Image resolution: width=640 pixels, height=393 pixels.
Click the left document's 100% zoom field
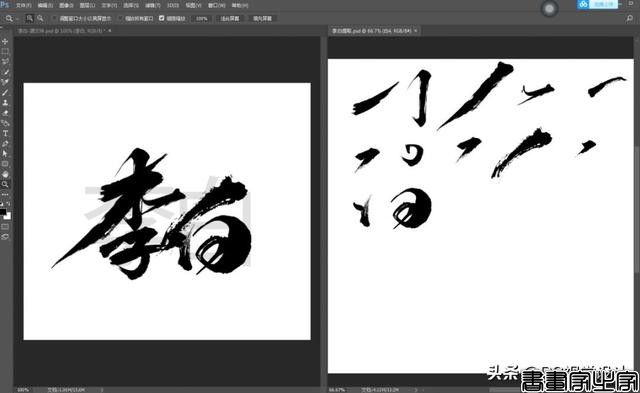tap(23, 390)
